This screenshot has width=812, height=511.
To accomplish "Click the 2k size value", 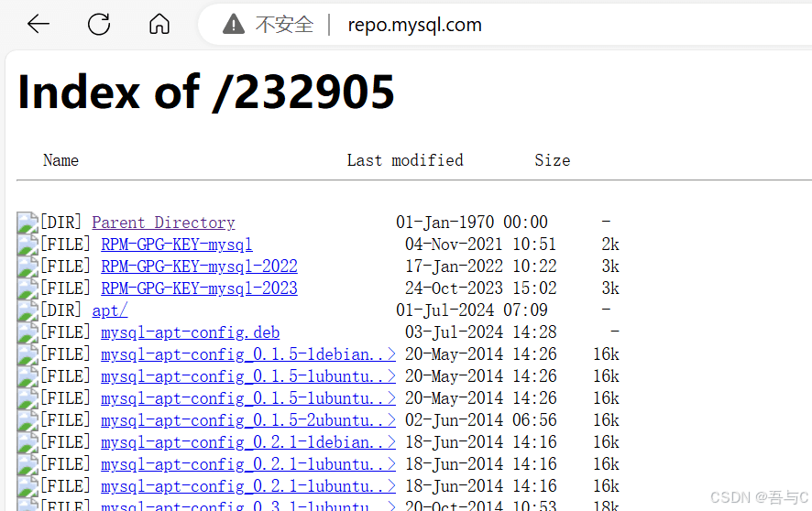I will coord(610,245).
